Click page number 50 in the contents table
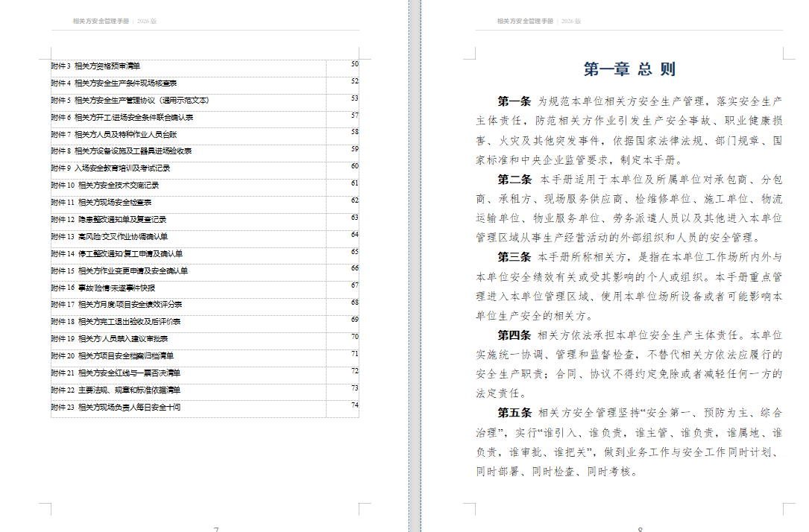 [x=354, y=64]
